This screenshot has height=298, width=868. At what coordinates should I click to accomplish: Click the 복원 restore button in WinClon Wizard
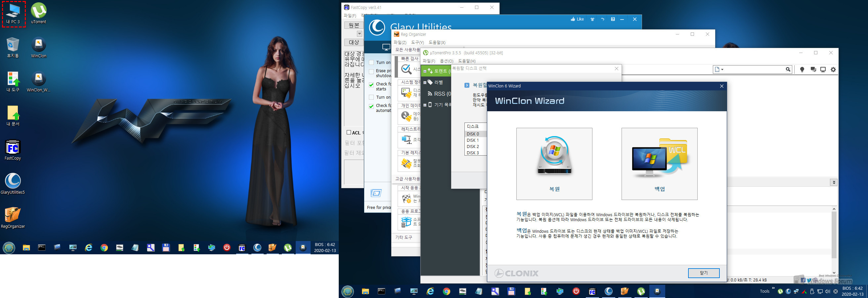point(554,164)
